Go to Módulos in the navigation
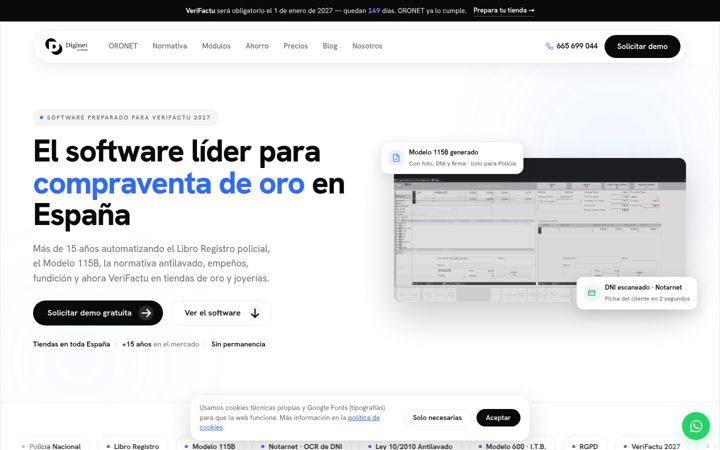The height and width of the screenshot is (450, 720). (x=216, y=46)
